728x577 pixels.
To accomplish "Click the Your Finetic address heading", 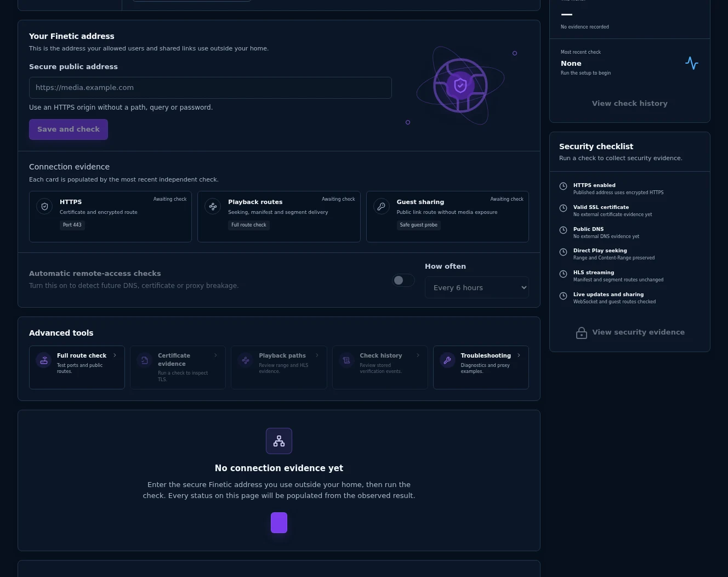I will tap(72, 36).
